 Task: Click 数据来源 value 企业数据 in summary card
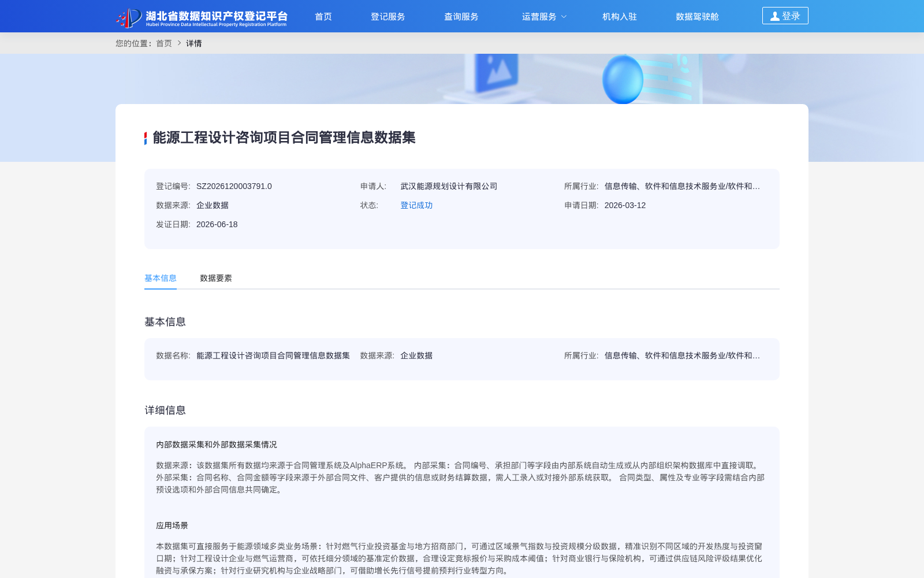click(213, 205)
